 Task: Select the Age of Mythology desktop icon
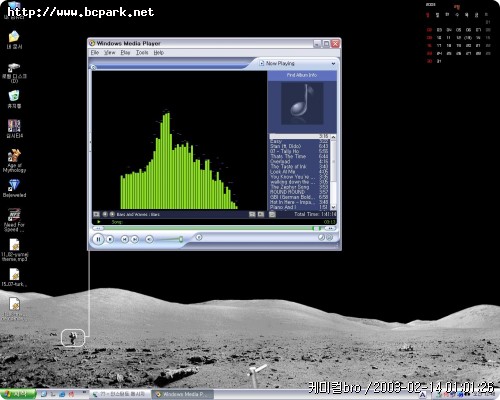point(14,161)
